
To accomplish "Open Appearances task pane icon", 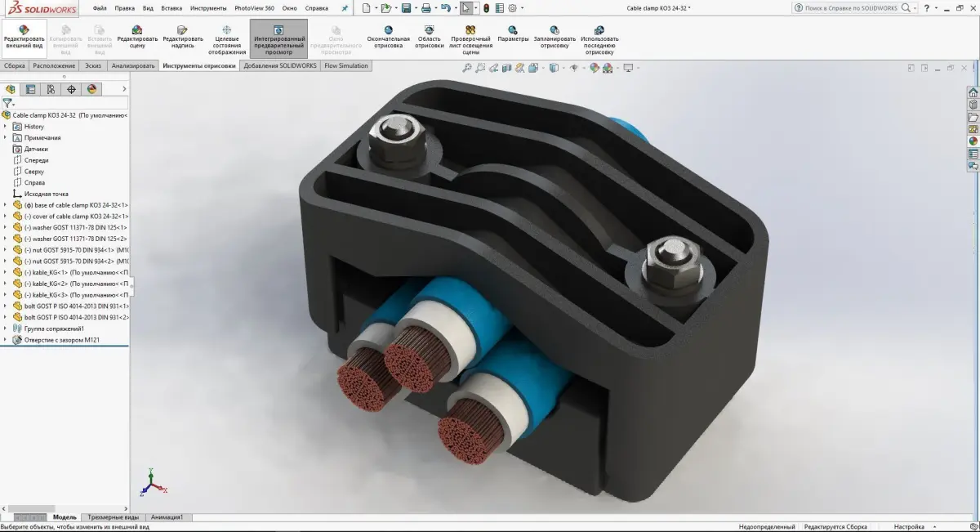I will click(973, 141).
